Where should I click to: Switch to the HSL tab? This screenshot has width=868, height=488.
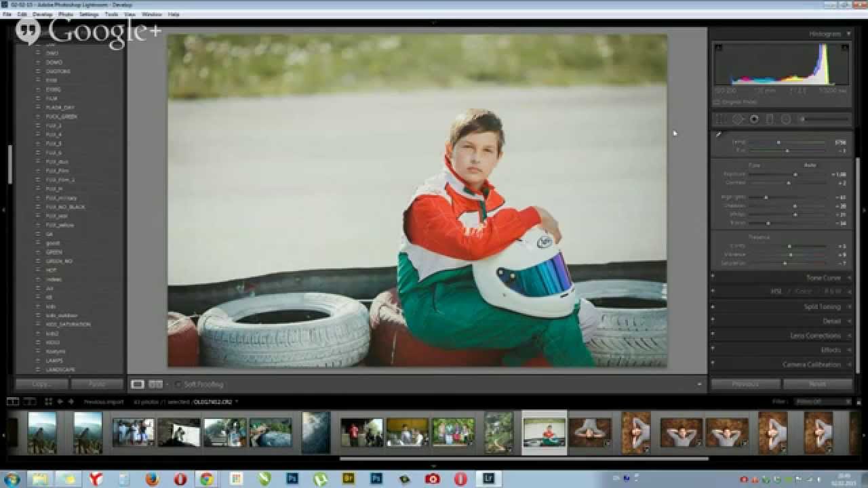[x=776, y=291]
